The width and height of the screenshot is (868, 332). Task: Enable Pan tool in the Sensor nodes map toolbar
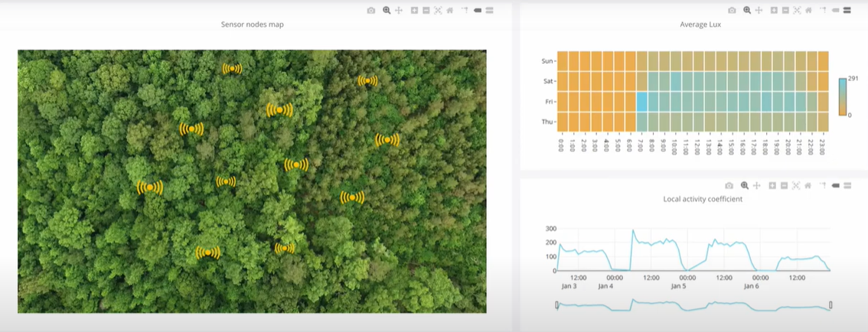399,11
